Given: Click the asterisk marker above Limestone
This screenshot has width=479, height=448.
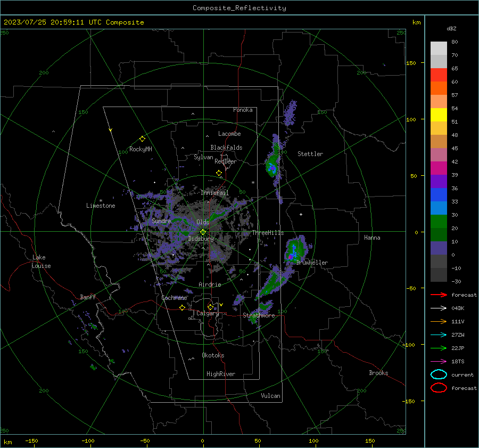Looking at the screenshot, I should [101, 201].
